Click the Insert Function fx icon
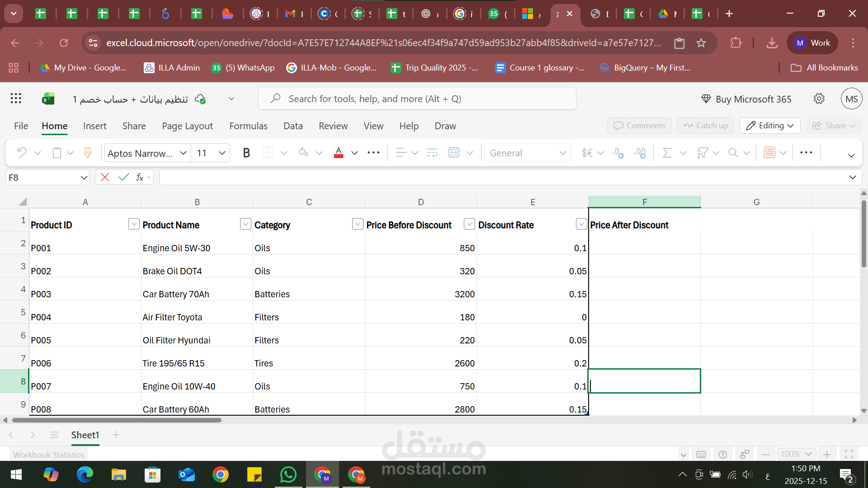The image size is (868, 488). click(140, 178)
